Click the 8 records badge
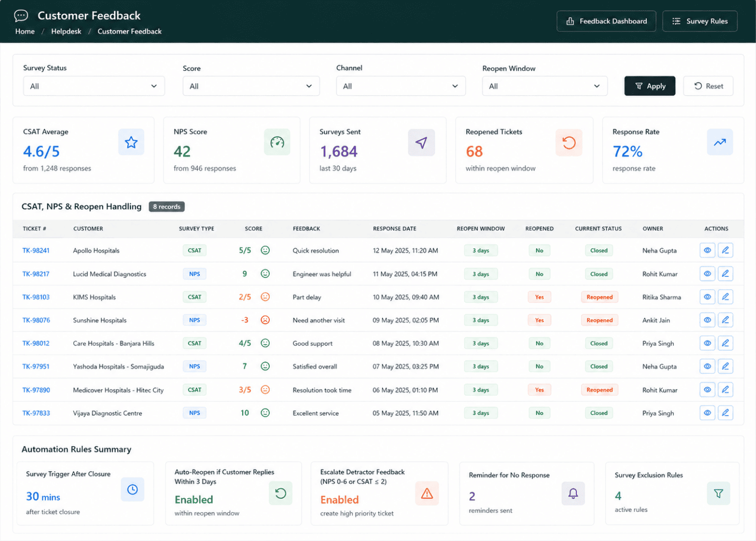This screenshot has height=541, width=756. coord(167,207)
